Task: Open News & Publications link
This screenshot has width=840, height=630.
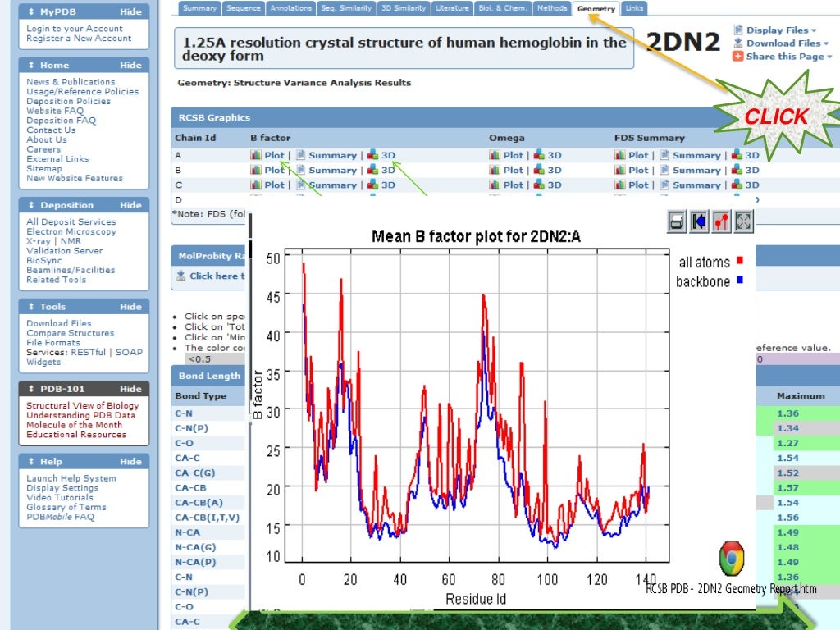Action: (x=71, y=81)
